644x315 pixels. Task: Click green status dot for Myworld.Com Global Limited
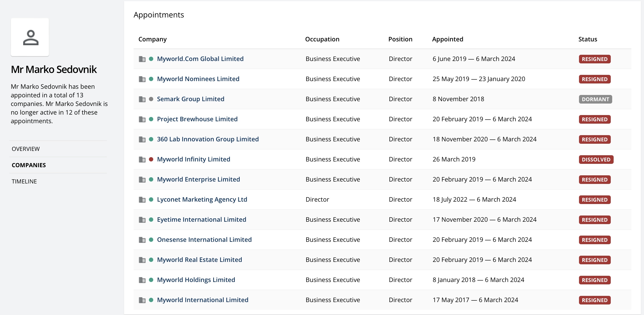tap(151, 59)
